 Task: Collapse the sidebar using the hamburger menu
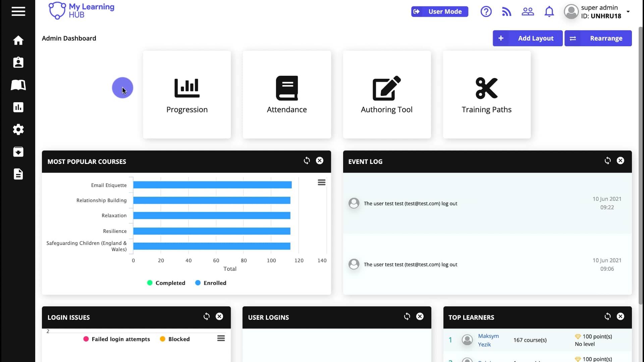click(18, 11)
